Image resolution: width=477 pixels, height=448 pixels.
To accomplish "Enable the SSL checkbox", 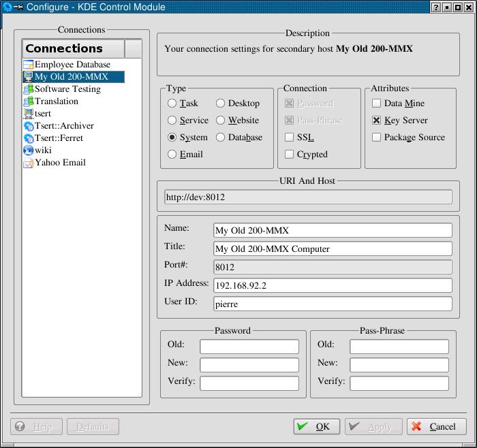I will (290, 138).
